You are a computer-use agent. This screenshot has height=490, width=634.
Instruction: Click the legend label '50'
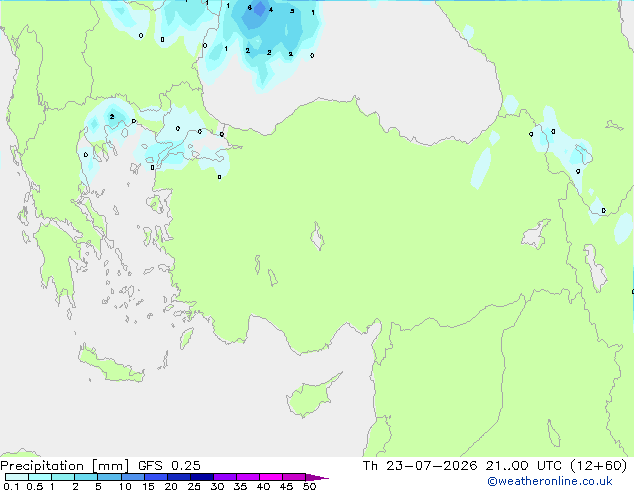309,486
